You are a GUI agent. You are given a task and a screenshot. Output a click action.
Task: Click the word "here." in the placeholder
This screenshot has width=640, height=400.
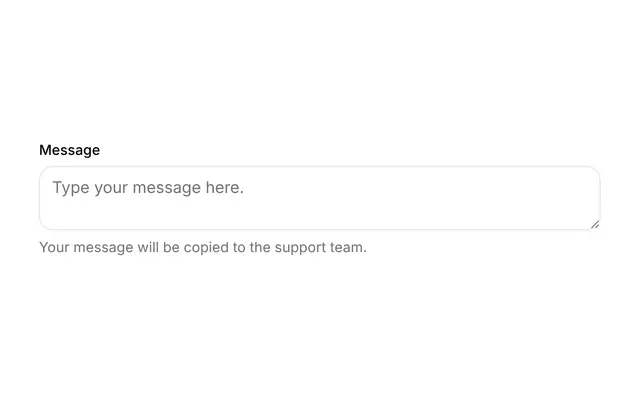(224, 187)
